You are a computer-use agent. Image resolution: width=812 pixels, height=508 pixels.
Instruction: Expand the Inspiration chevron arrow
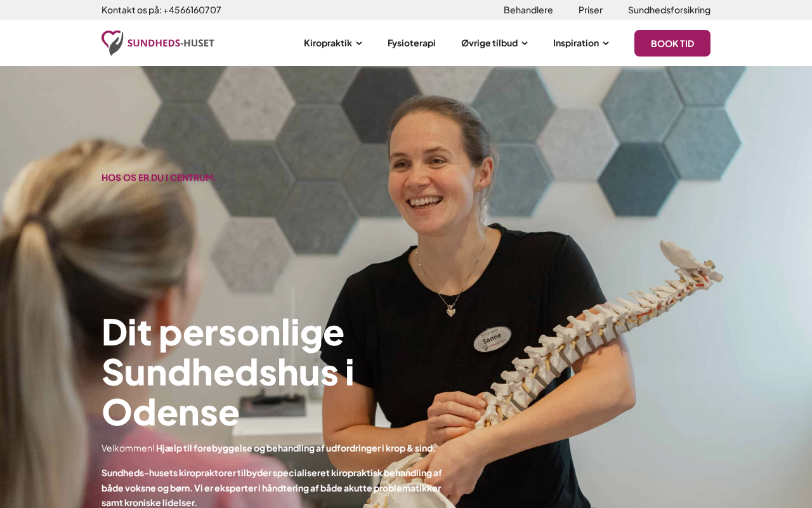click(606, 43)
